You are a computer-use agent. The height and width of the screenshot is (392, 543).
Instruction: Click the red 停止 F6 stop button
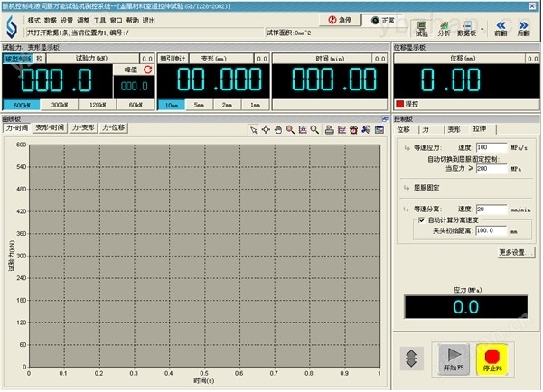tap(492, 358)
